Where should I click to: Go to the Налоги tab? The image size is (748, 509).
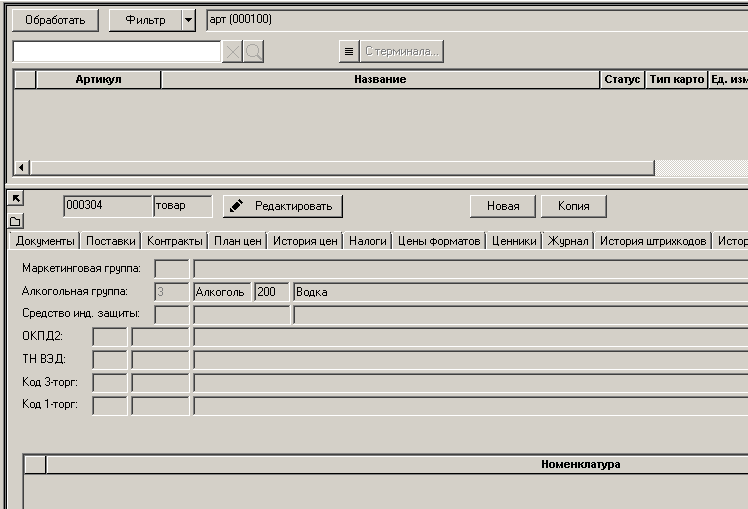[367, 241]
